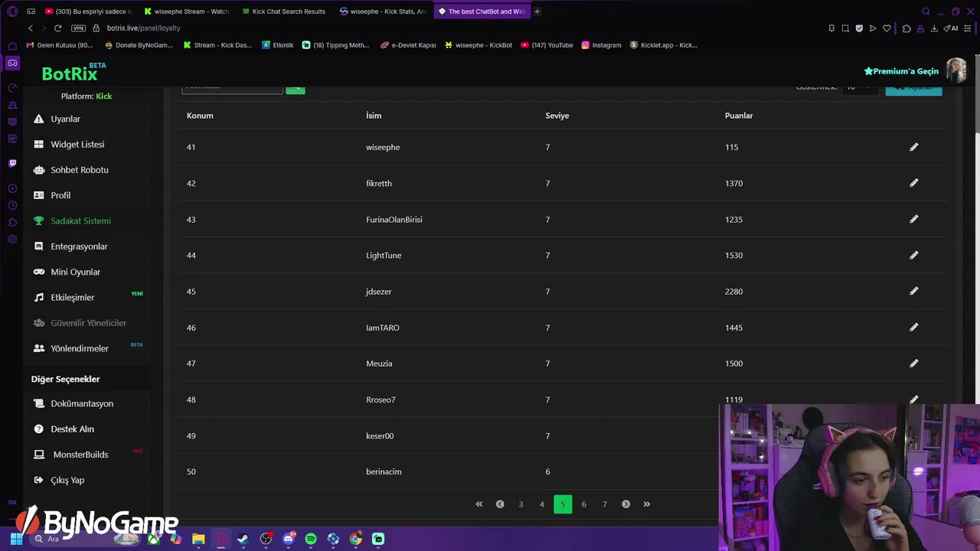Open File Explorer from taskbar

pyautogui.click(x=198, y=539)
